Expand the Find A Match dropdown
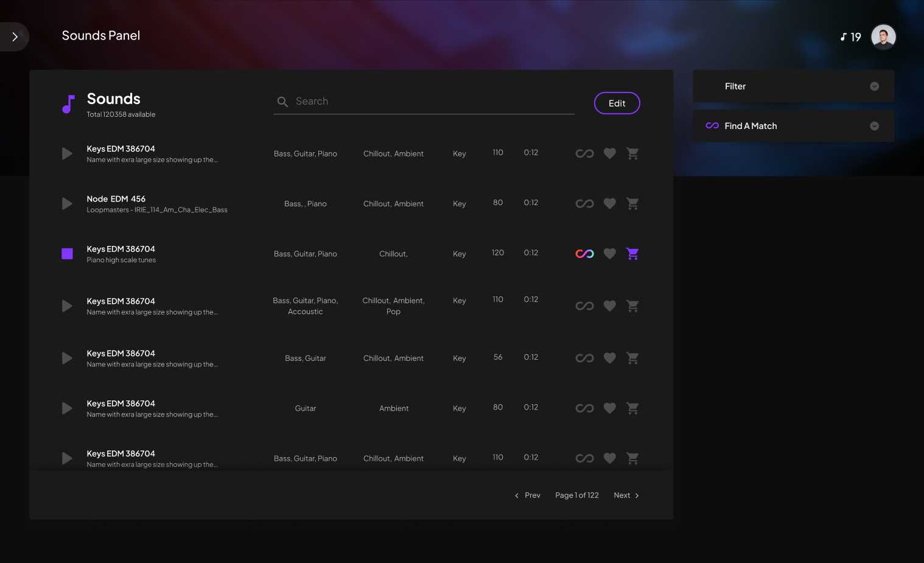Screen dimensions: 924x563 pyautogui.click(x=793, y=126)
